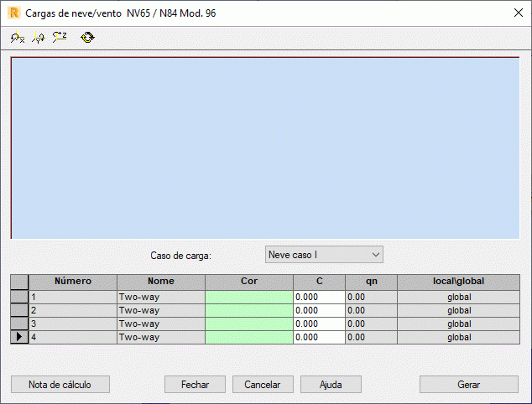Click the global cell in row 4

click(459, 337)
